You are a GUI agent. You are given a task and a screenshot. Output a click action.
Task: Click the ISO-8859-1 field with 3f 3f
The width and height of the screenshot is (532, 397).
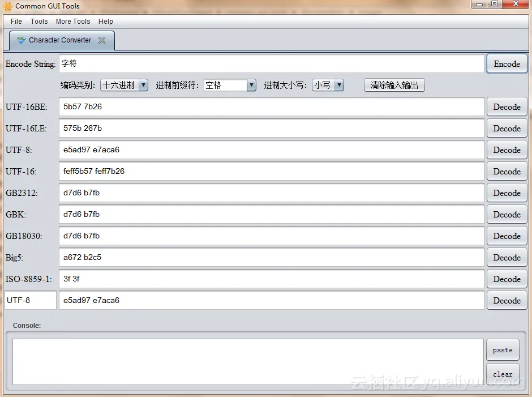272,279
